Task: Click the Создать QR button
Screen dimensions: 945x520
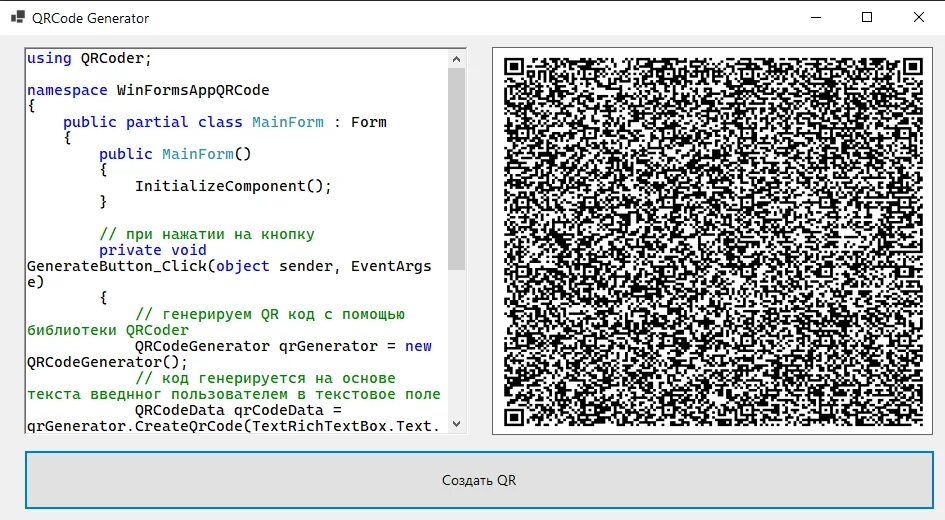Action: (x=479, y=480)
